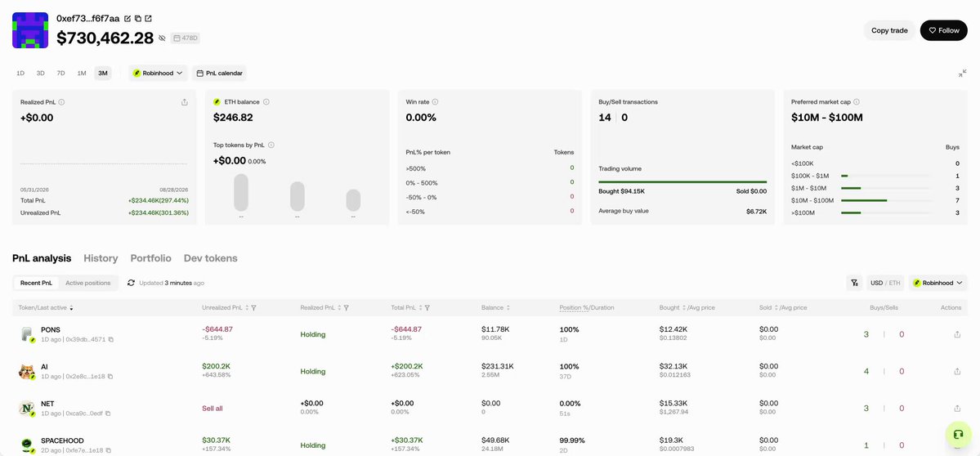980x456 pixels.
Task: Open the table filter settings icon
Action: (854, 283)
